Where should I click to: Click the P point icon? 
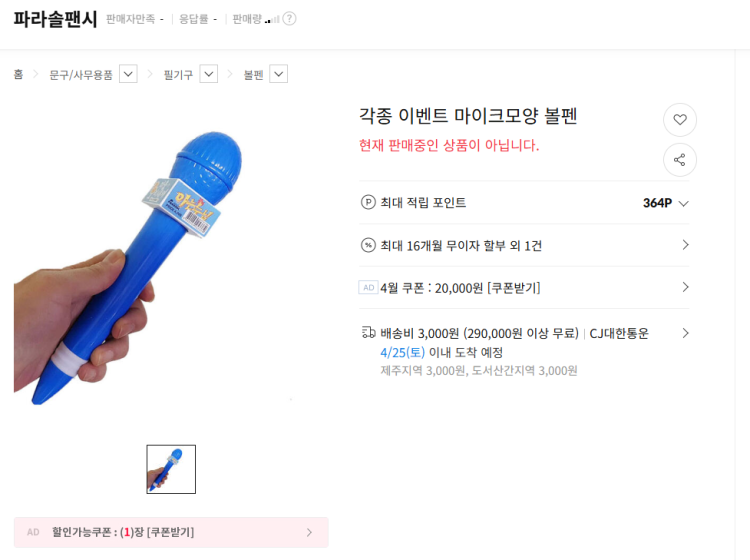coord(368,202)
